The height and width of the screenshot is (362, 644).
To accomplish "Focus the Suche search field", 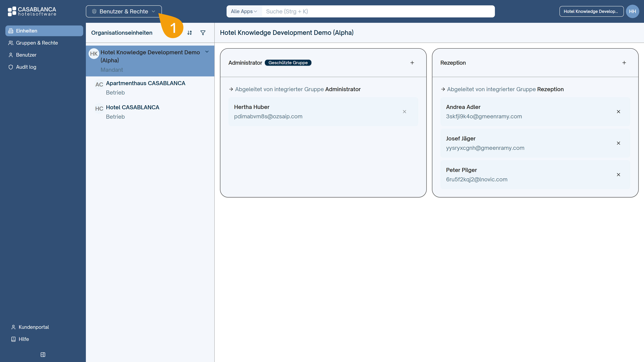I will click(378, 12).
